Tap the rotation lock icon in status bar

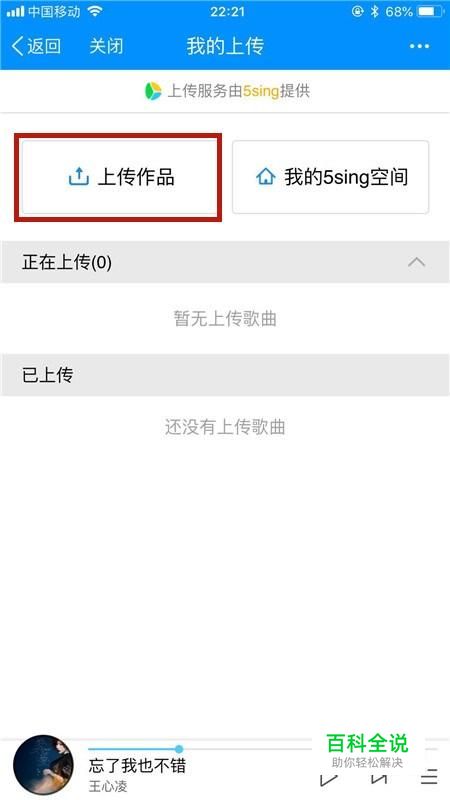tap(358, 11)
